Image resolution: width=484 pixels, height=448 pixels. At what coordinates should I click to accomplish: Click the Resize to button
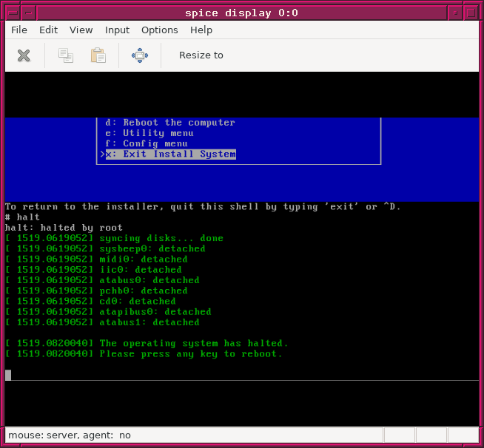point(201,55)
